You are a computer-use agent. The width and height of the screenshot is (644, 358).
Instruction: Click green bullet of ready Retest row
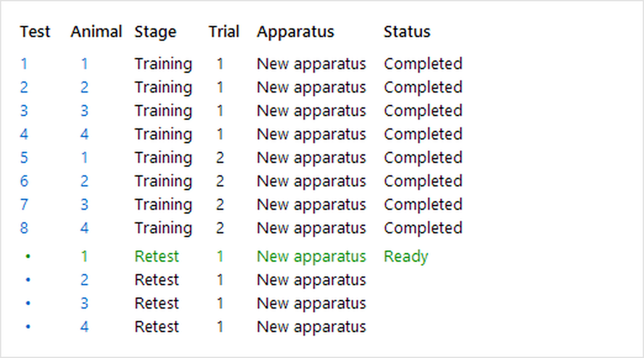(x=28, y=257)
